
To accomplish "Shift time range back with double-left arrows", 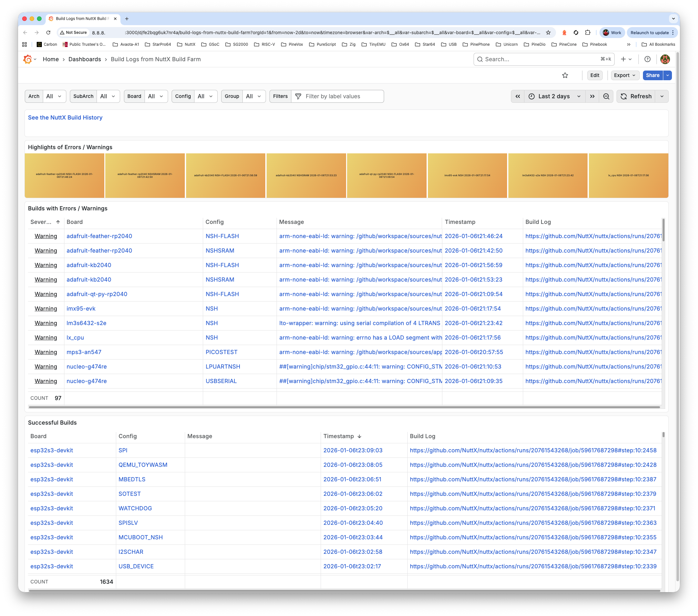I will coord(517,96).
